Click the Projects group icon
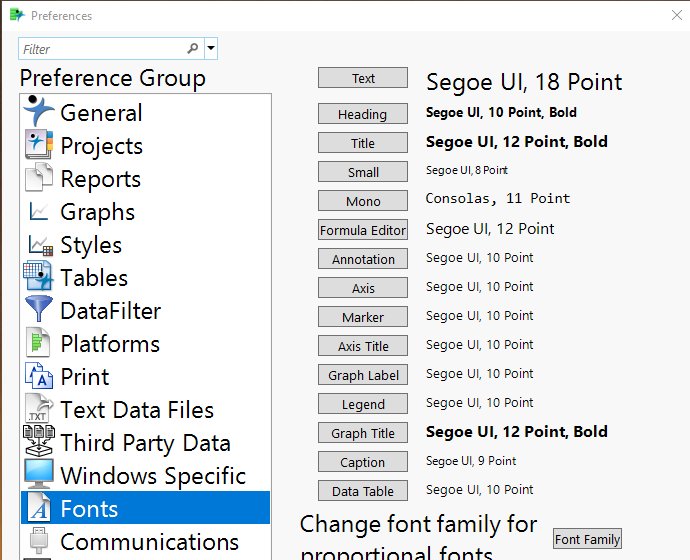This screenshot has height=560, width=690. click(x=39, y=144)
